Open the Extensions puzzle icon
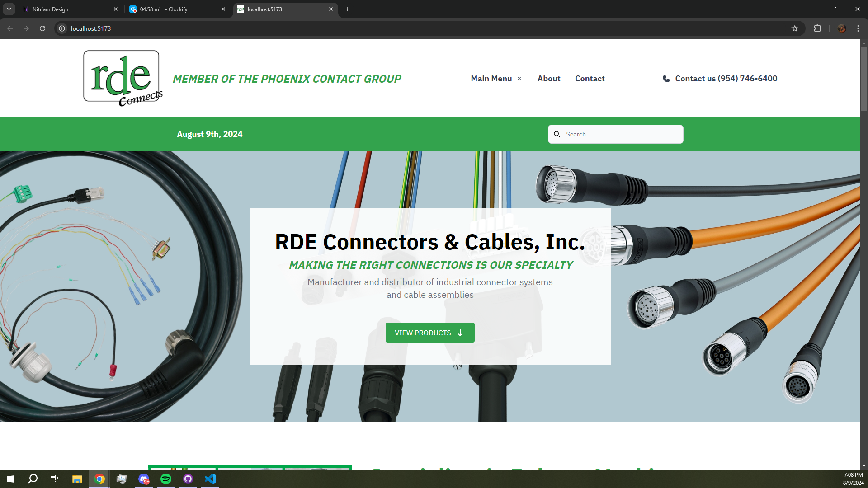Image resolution: width=868 pixels, height=488 pixels. click(x=817, y=28)
